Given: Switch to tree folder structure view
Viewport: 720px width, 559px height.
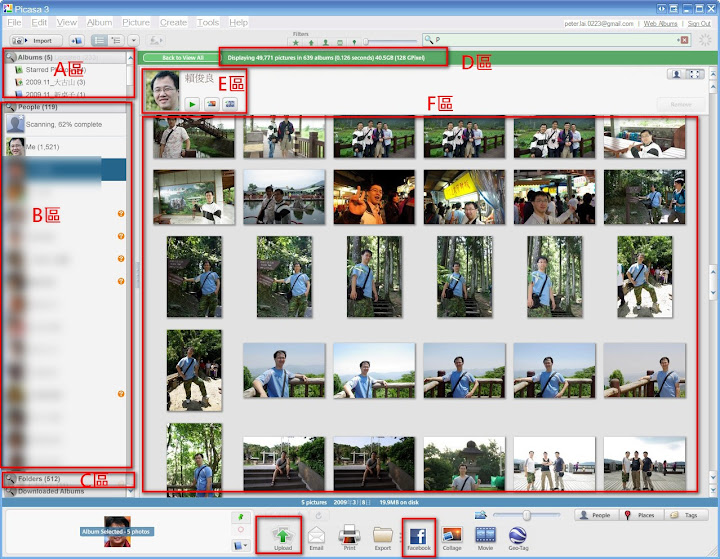Looking at the screenshot, I should [116, 41].
